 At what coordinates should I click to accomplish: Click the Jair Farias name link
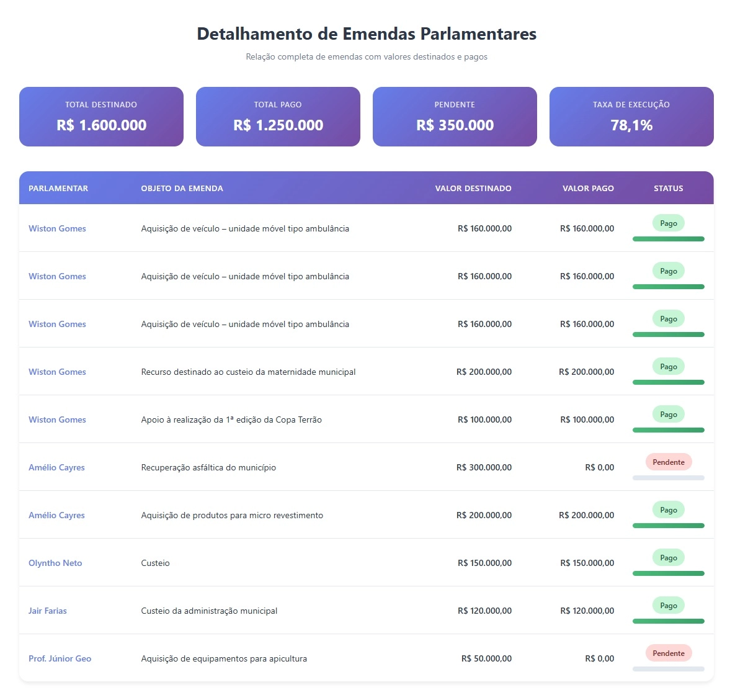tap(48, 611)
